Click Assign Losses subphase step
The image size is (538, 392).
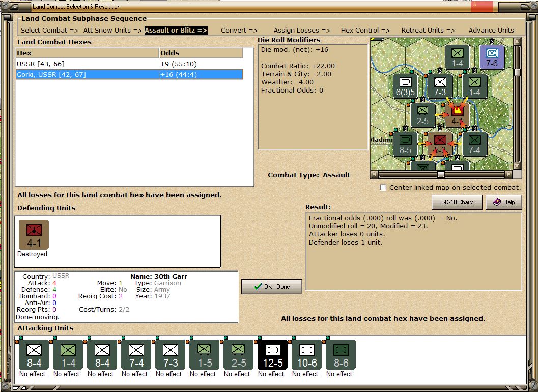[302, 30]
